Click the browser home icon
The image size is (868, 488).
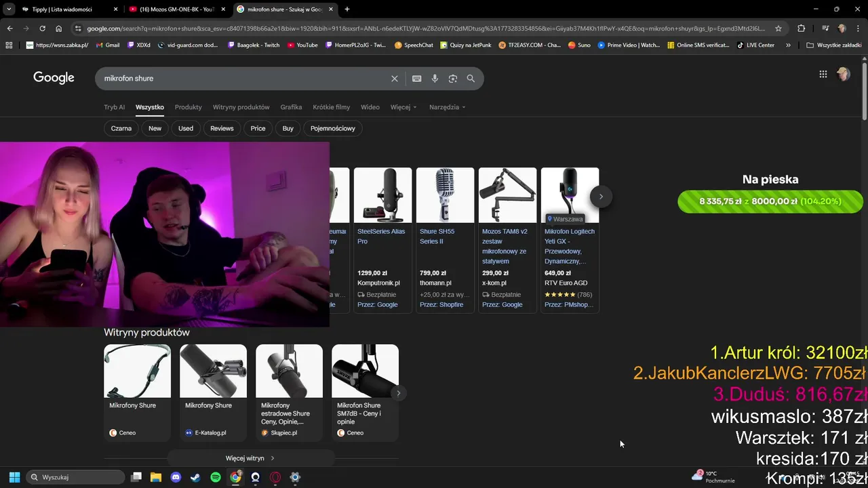(59, 28)
